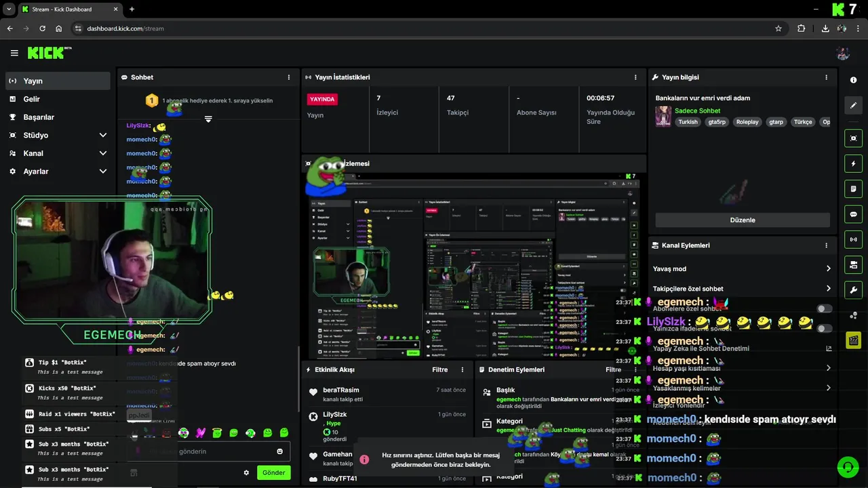Click the browser address bar URL

pyautogui.click(x=125, y=28)
